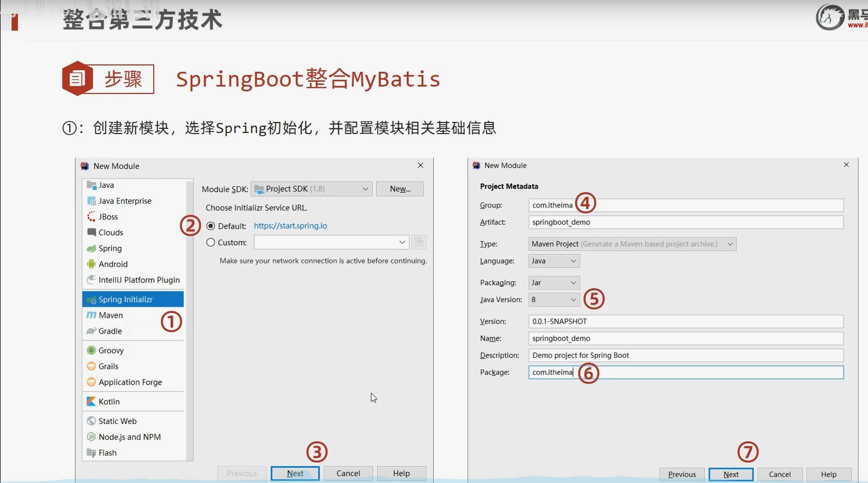Select the Java module type icon

click(91, 185)
